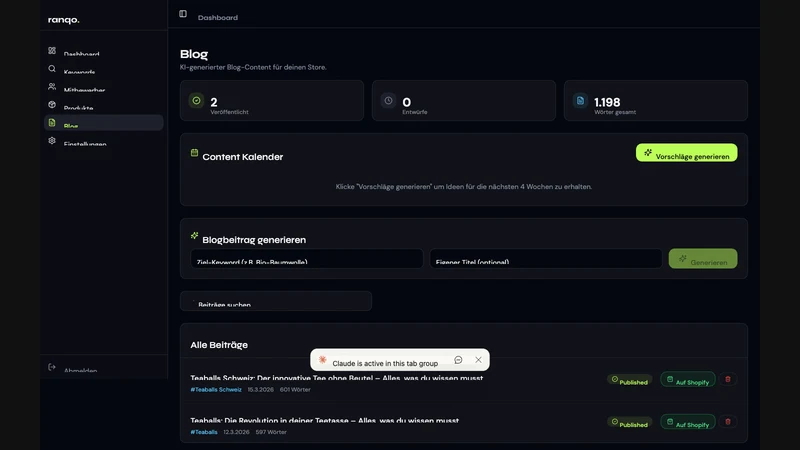
Task: Click the Produkte box icon
Action: pos(52,104)
